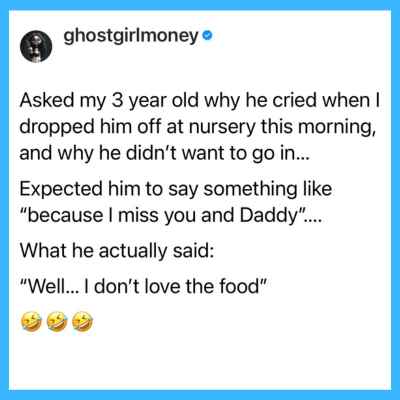400x400 pixels.
Task: Click the third laughing emoji
Action: click(83, 322)
